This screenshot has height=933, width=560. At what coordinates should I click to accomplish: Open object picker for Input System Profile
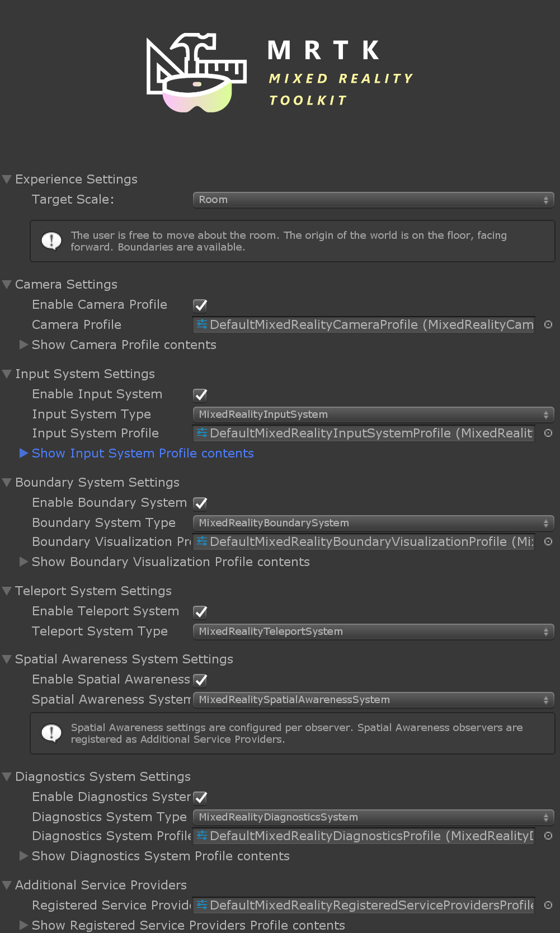(x=548, y=433)
